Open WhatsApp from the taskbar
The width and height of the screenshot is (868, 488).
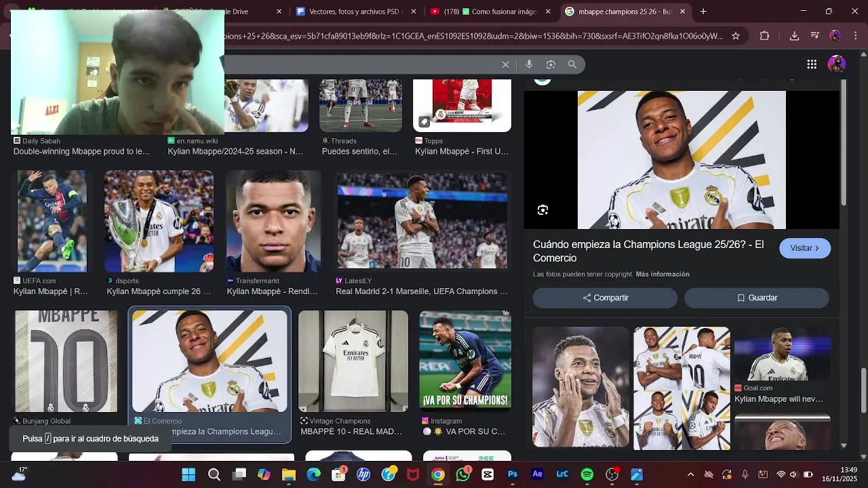[463, 474]
